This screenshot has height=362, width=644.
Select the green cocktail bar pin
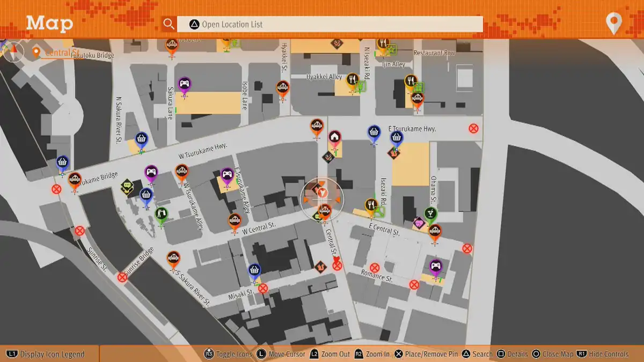click(x=430, y=213)
